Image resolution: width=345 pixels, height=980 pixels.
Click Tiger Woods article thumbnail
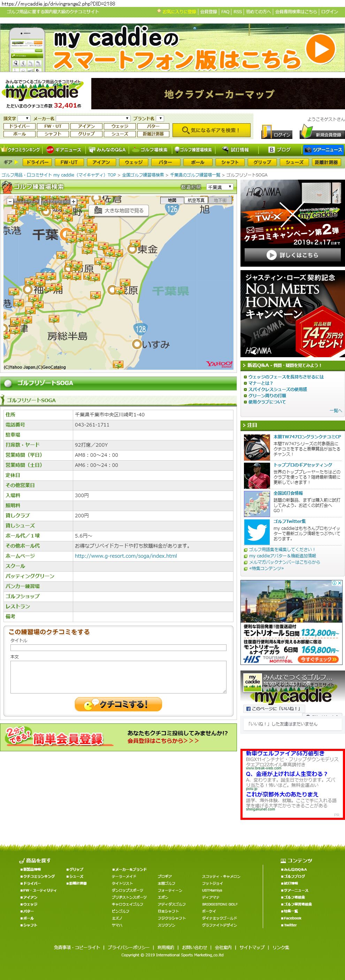[256, 476]
